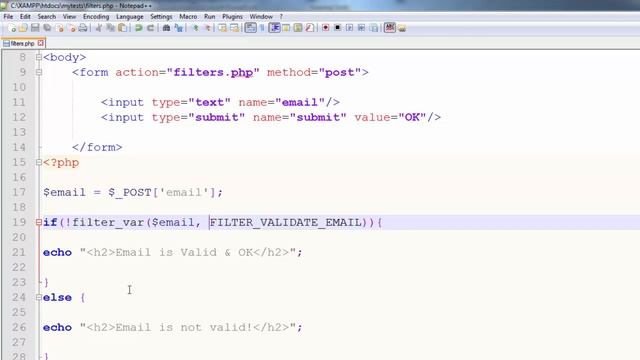Screen dimensions: 640x360
Task: Click the FILTER_VALIDATE_EMAIL constant
Action: pos(286,222)
